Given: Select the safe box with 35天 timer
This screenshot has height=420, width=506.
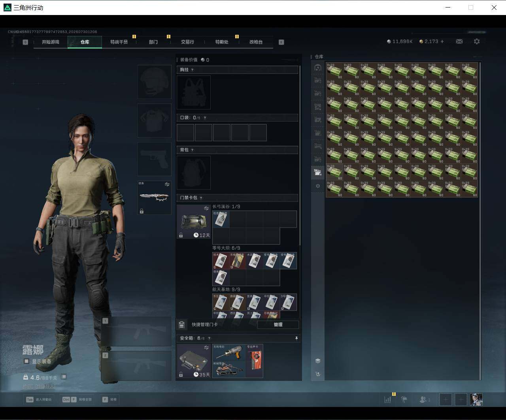Looking at the screenshot, I should coord(194,361).
